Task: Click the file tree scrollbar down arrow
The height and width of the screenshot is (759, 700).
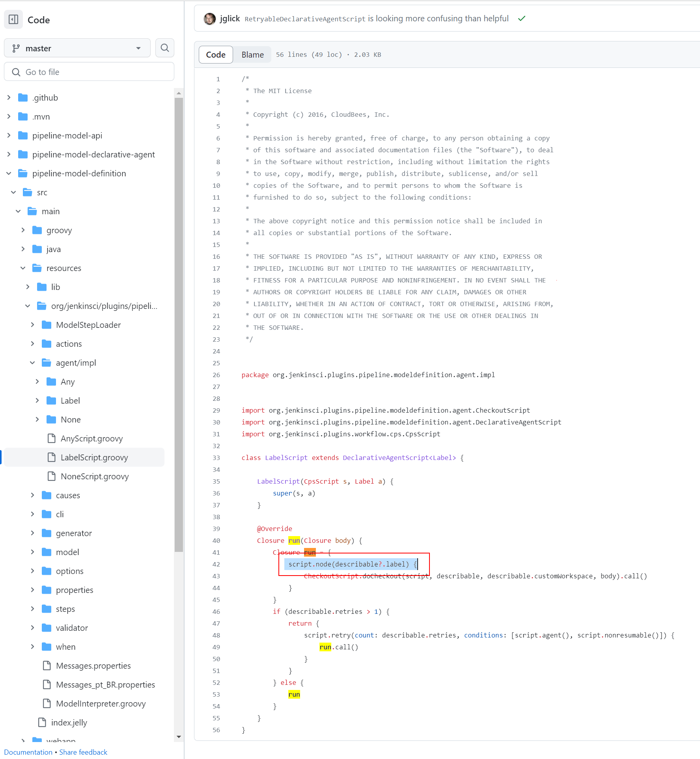Action: click(x=179, y=737)
